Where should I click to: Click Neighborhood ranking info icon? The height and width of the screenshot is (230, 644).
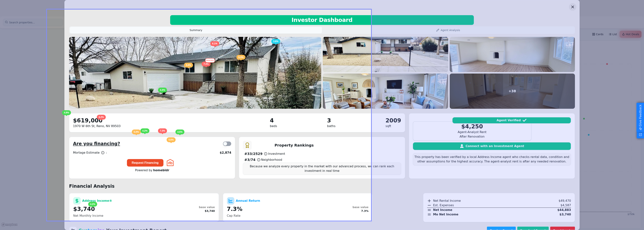(x=259, y=160)
